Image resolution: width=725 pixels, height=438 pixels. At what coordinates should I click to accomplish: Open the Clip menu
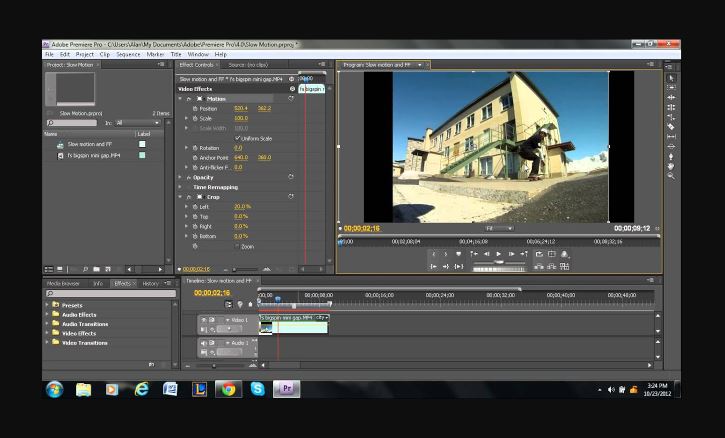(x=105, y=54)
